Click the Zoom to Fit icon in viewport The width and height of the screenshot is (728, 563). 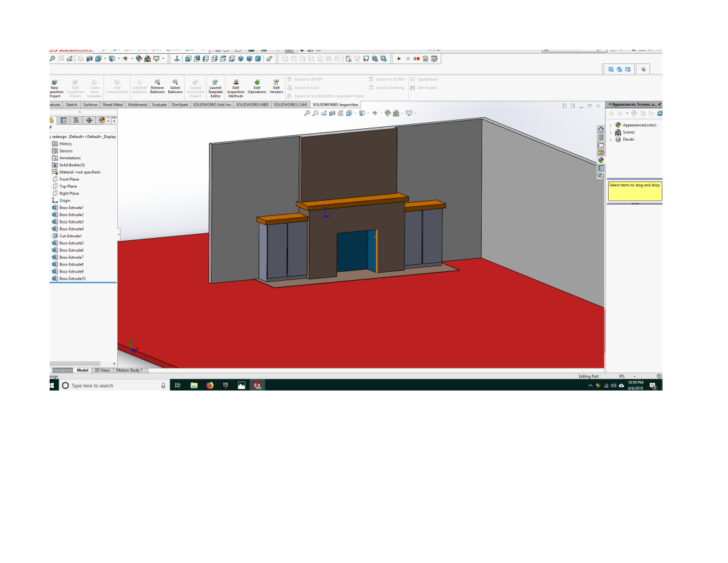click(307, 113)
